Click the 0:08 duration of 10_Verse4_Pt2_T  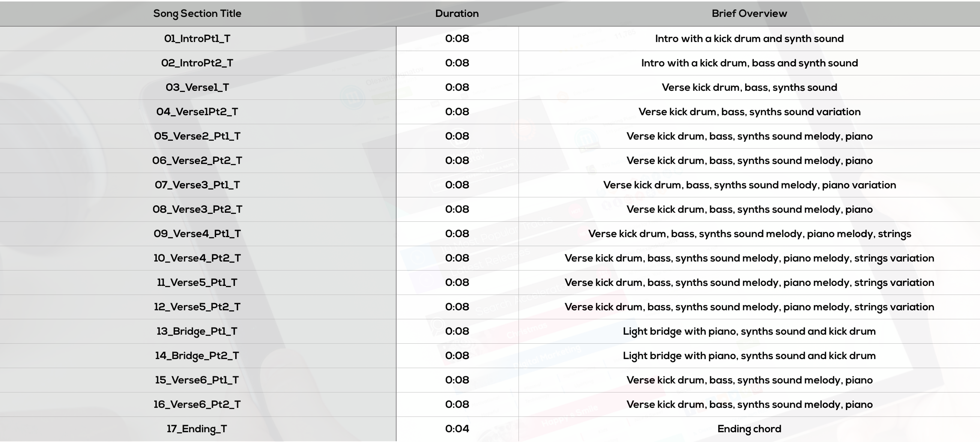pos(457,257)
